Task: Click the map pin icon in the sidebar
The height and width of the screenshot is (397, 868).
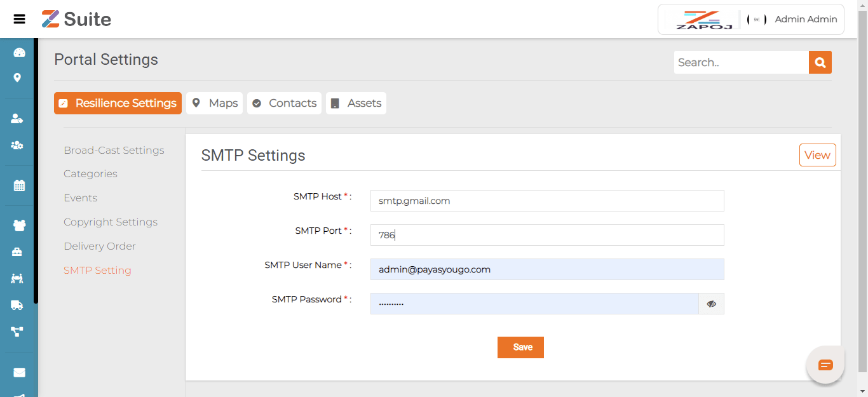Action: [x=18, y=77]
